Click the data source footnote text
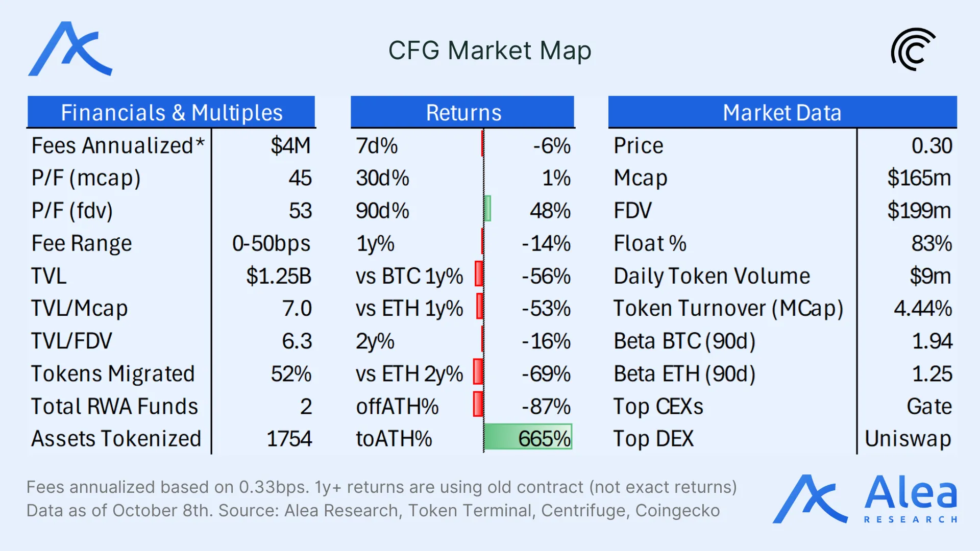 tap(373, 510)
